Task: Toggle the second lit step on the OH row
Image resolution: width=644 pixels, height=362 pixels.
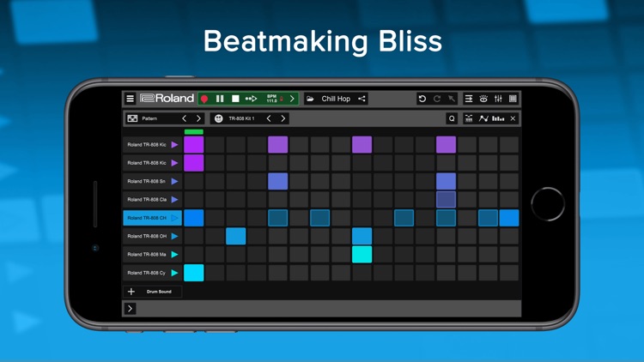Action: (361, 236)
